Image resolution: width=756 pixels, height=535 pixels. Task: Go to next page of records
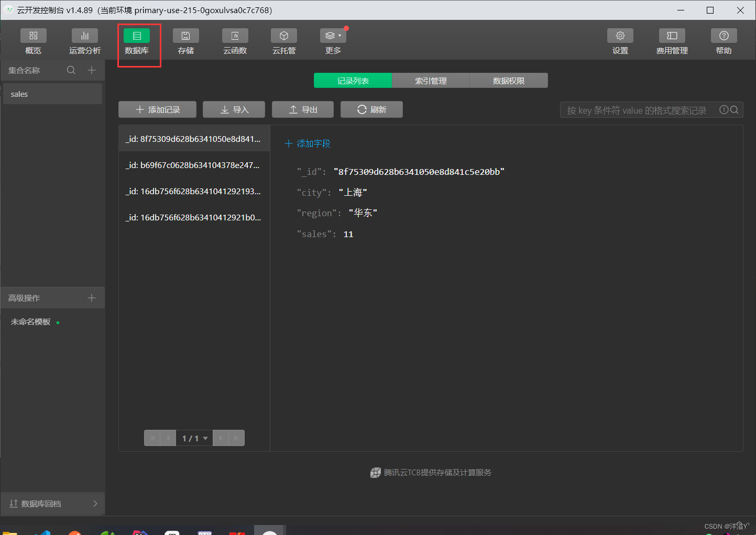(221, 438)
